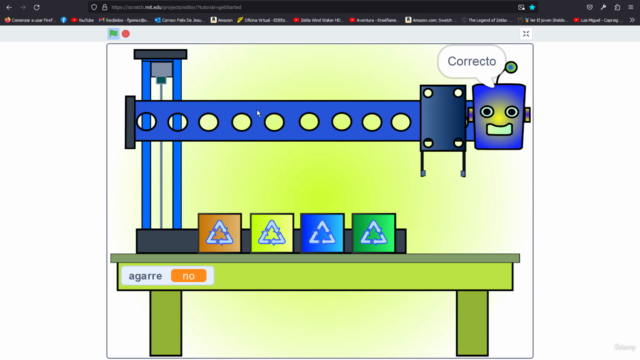Click the dark green recycling bin

click(374, 233)
